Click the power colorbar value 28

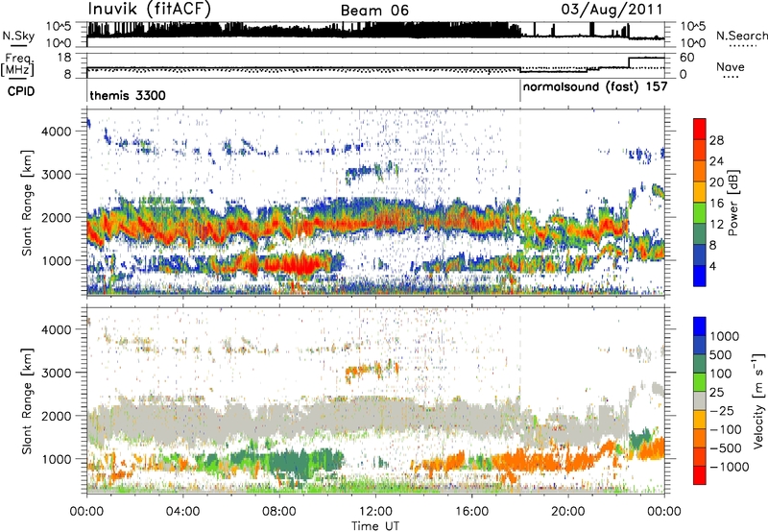[716, 140]
